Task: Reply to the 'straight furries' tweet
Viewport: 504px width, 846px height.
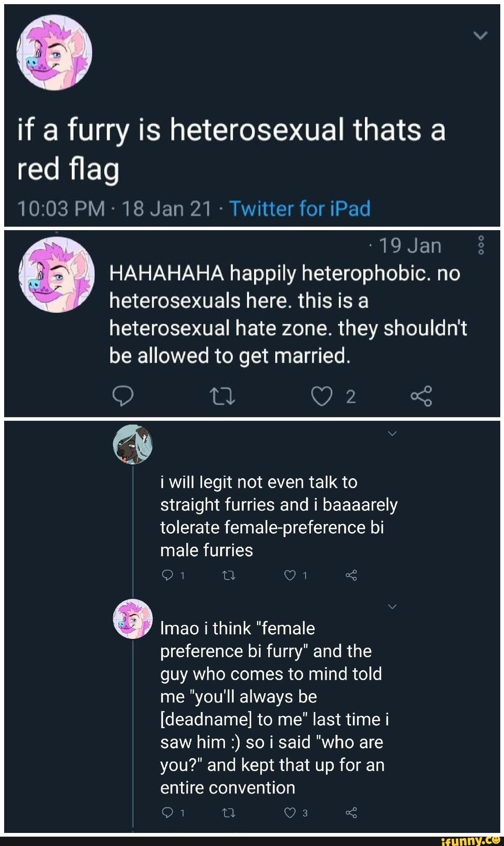Action: (x=167, y=576)
